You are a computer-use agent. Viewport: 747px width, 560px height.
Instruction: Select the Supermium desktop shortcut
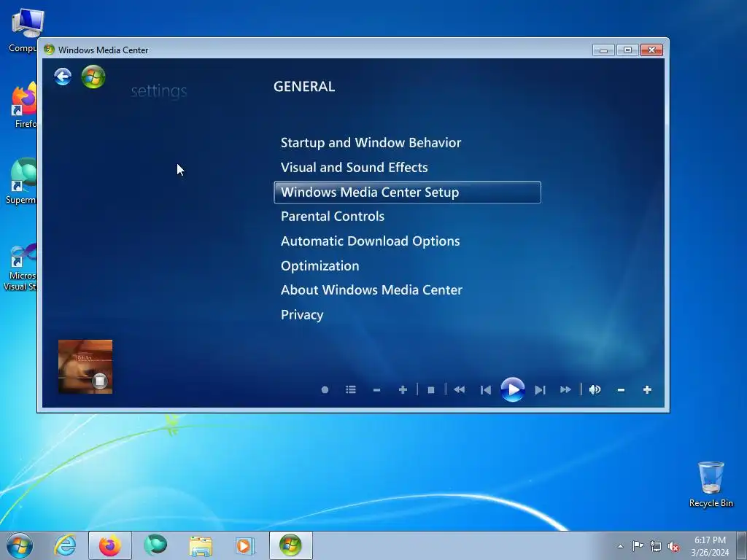pos(21,182)
